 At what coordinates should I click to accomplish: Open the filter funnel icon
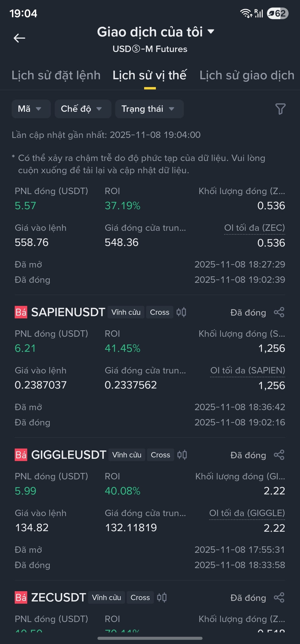(x=280, y=109)
